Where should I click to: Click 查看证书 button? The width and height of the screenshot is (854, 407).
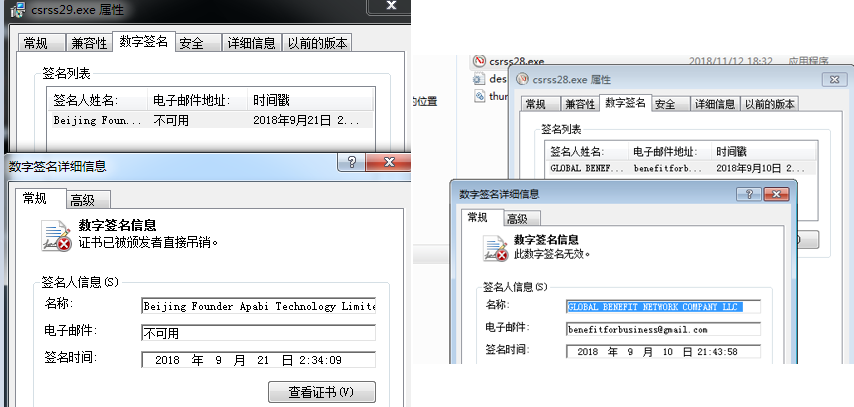[x=322, y=391]
